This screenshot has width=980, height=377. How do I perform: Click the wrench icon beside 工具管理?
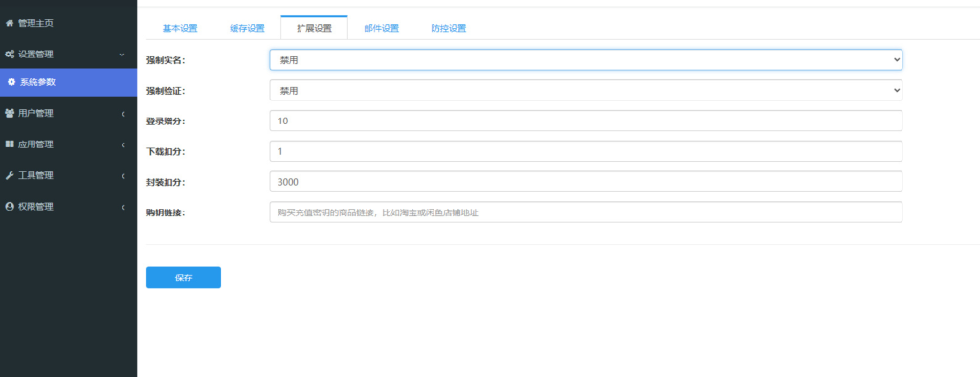tap(10, 176)
